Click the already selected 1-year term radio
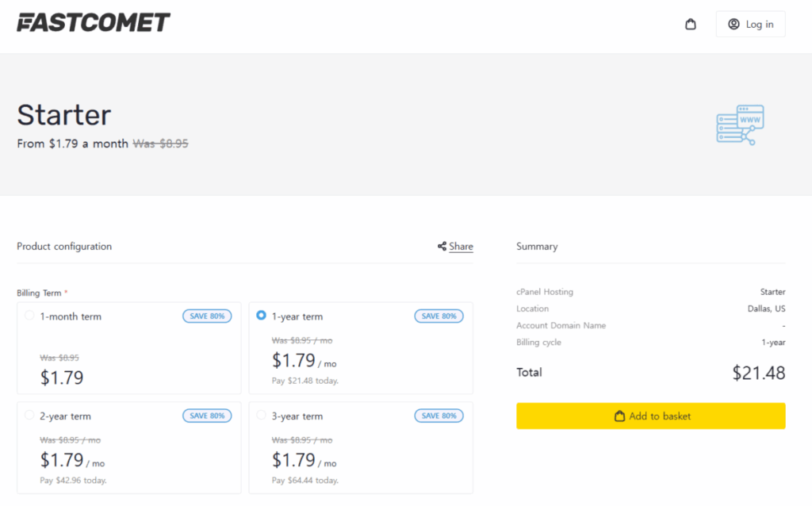The image size is (812, 506). pyautogui.click(x=262, y=316)
